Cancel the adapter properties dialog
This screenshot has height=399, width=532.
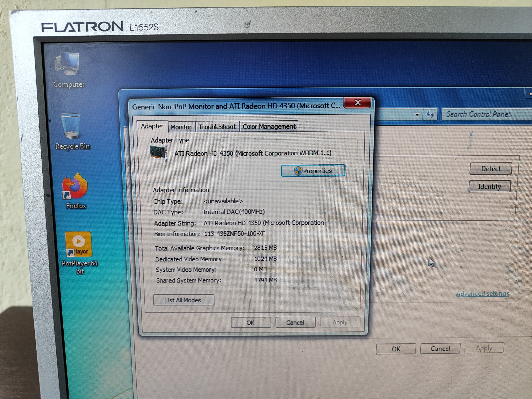(295, 323)
